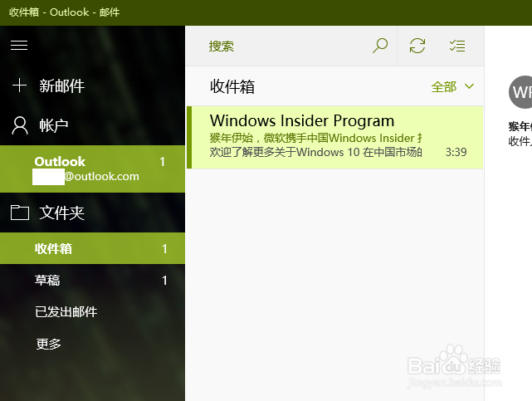Viewport: 532px width, 401px height.
Task: Click window title 收件箱 - Outlook - 邮件
Action: click(x=65, y=12)
